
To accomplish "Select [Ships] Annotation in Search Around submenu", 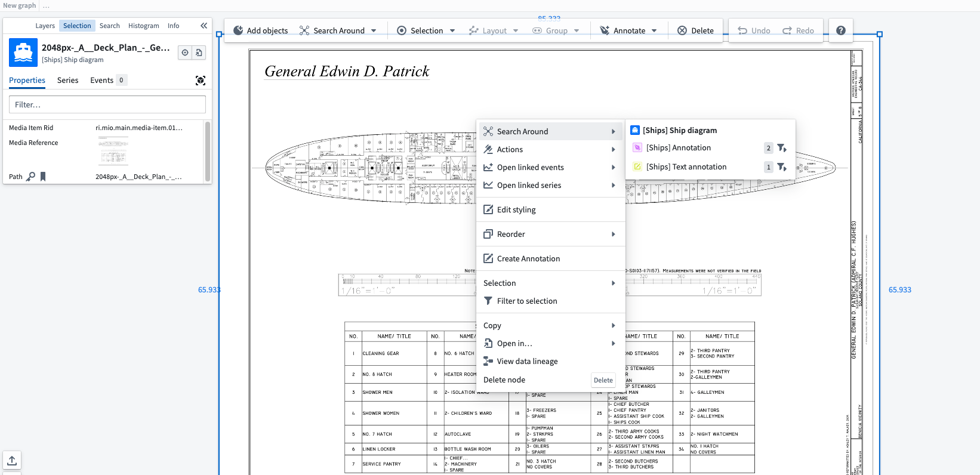I will point(679,148).
